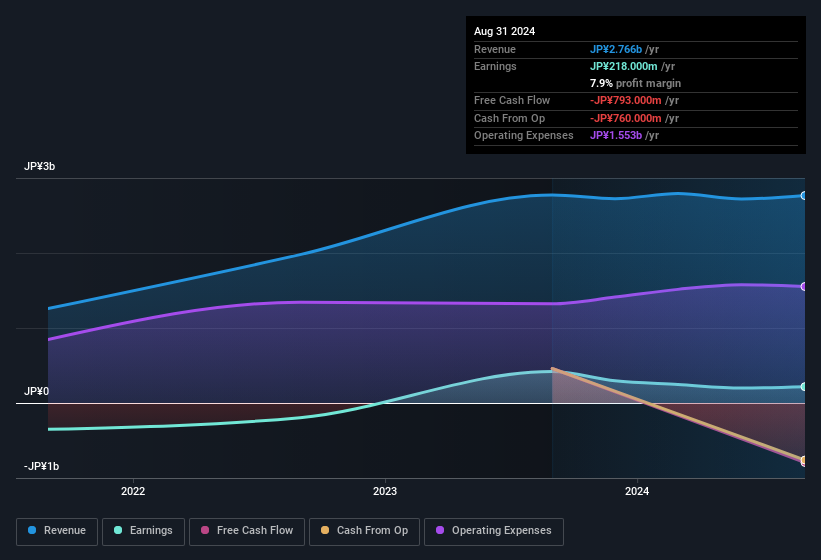Image resolution: width=821 pixels, height=560 pixels.
Task: Click the Operating Expenses tooltip label
Action: point(524,135)
